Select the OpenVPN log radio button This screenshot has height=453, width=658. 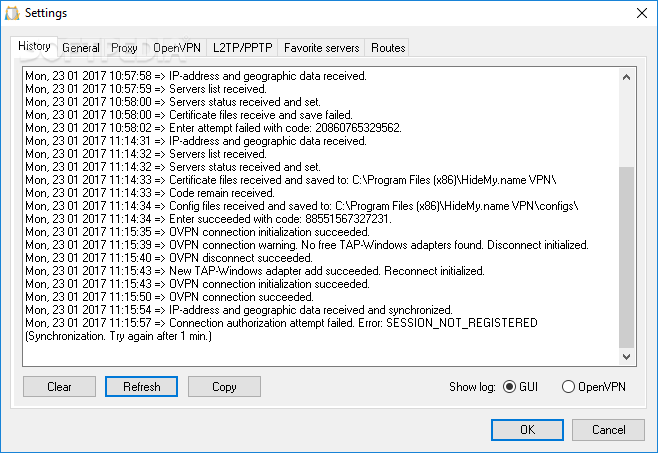tap(594, 387)
